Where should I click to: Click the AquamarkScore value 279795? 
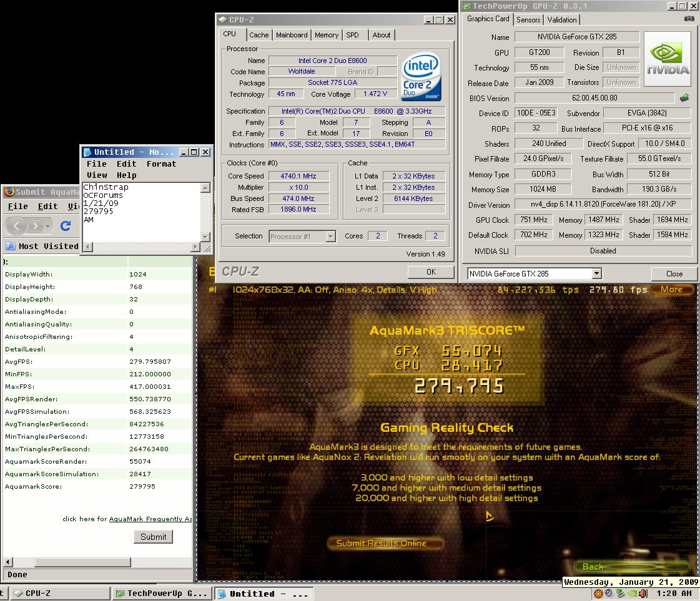142,486
